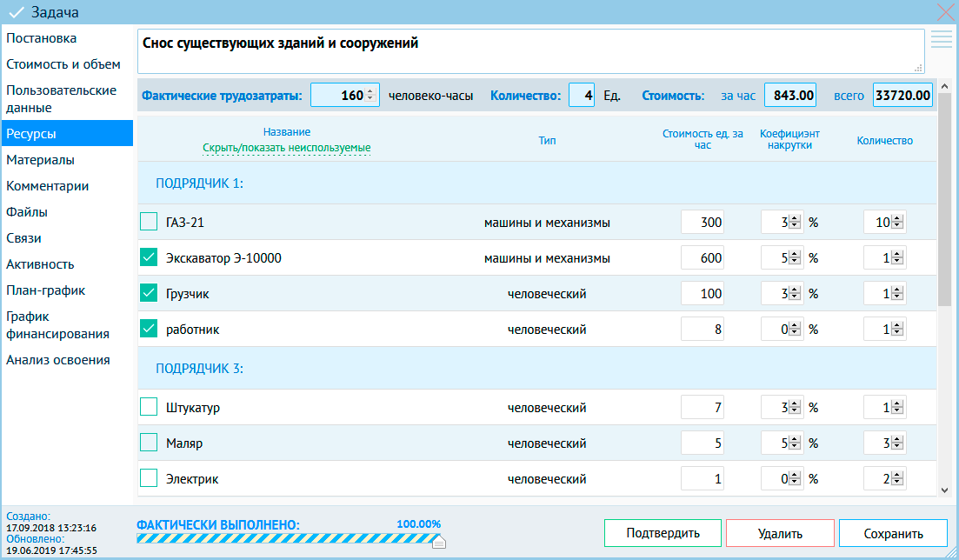
Task: Uncheck the работник resource checkbox
Action: [149, 329]
